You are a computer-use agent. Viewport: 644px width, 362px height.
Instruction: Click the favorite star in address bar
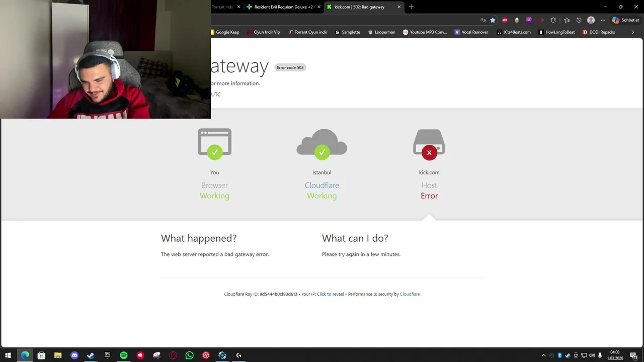(493, 20)
